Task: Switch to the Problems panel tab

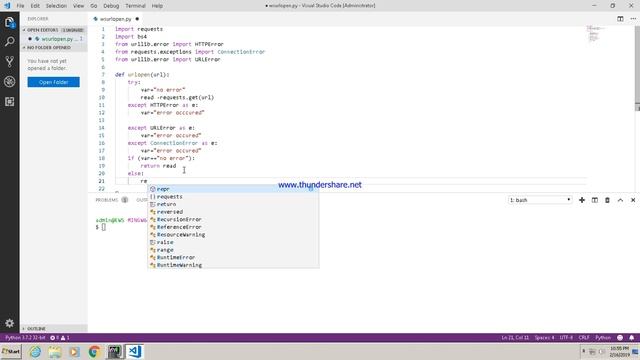Action: (x=107, y=200)
